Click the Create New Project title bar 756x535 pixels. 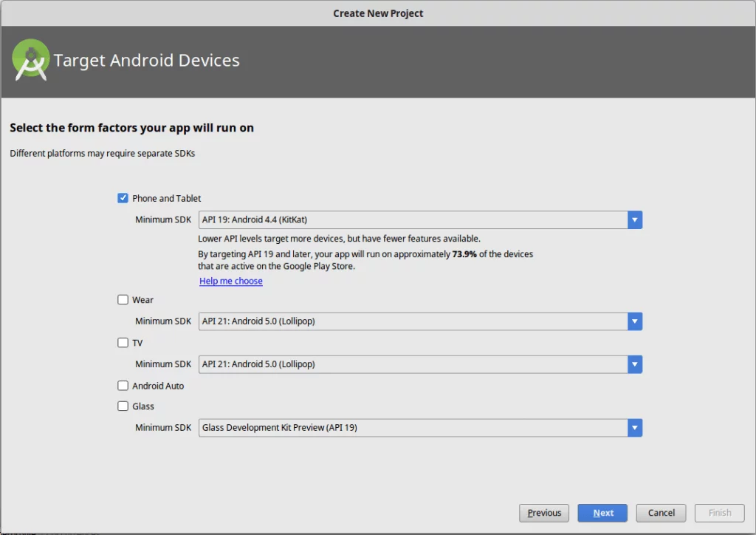378,13
